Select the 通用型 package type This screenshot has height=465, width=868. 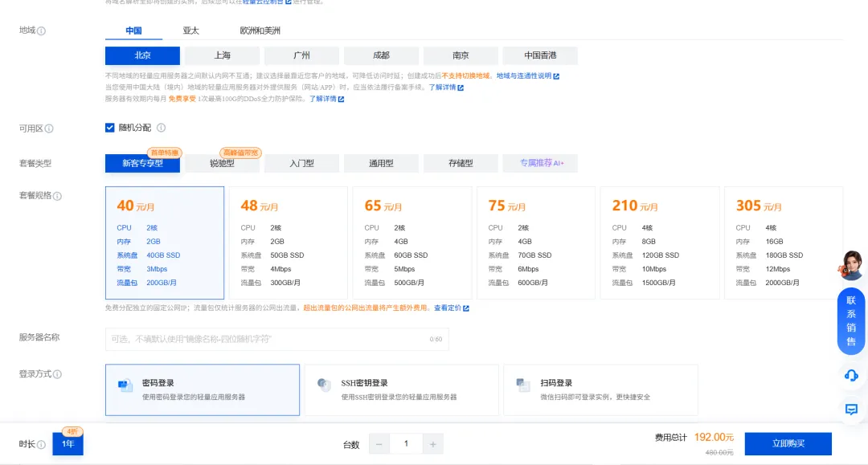pos(381,163)
